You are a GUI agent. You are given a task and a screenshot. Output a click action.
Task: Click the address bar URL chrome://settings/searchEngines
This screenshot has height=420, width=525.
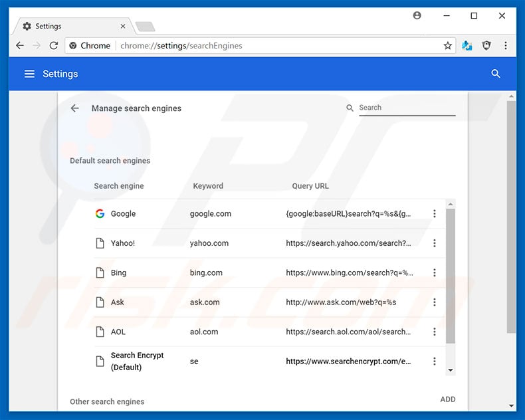(x=181, y=46)
